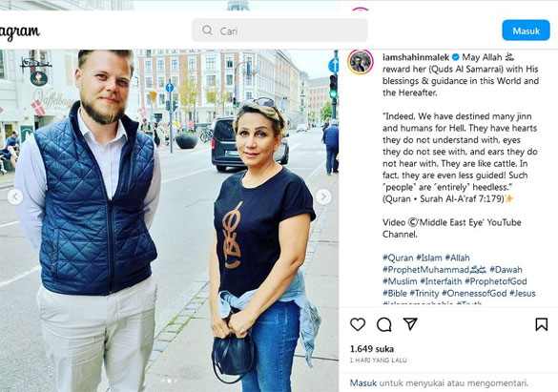
Task: Click the Masuk link to comment
Action: tap(363, 382)
